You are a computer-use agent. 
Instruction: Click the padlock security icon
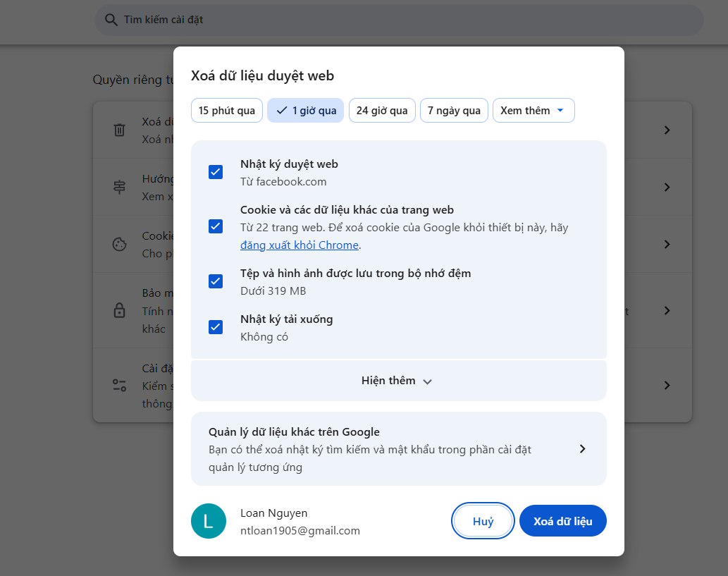point(119,310)
